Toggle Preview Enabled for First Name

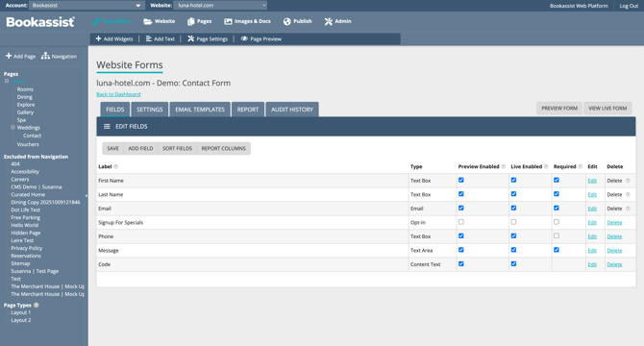461,180
